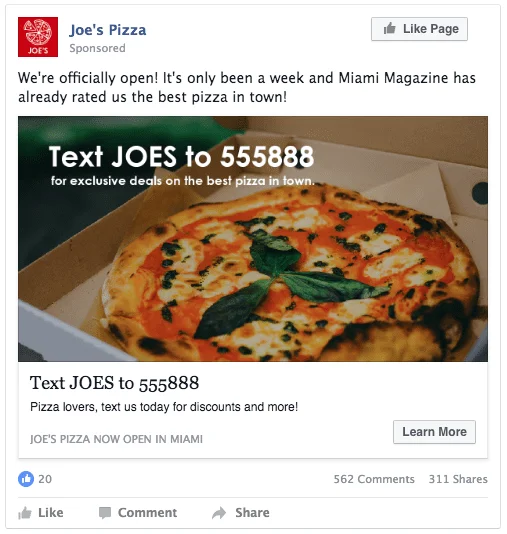Click the Learn More button
507x534 pixels.
tap(434, 432)
